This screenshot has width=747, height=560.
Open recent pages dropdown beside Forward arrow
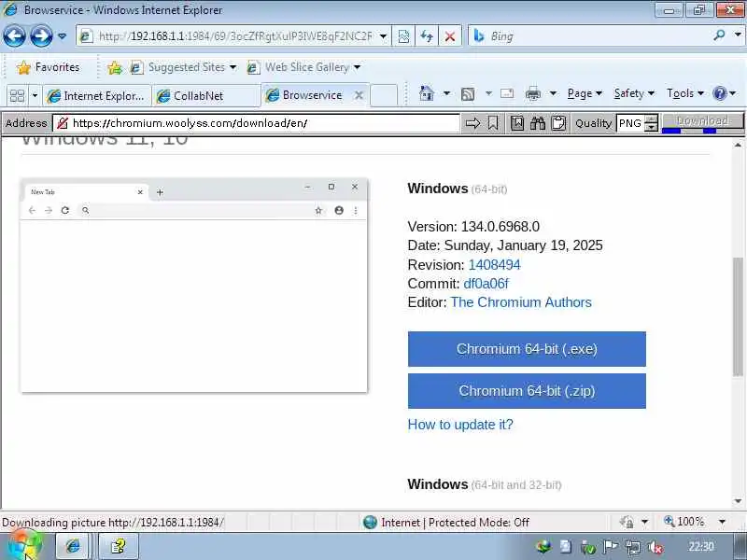(62, 36)
